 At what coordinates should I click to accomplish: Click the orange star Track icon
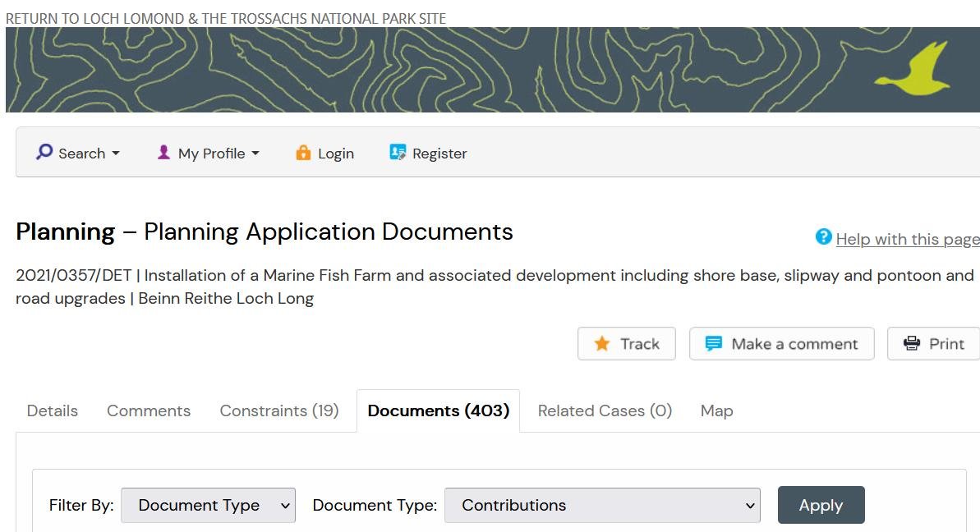point(602,344)
